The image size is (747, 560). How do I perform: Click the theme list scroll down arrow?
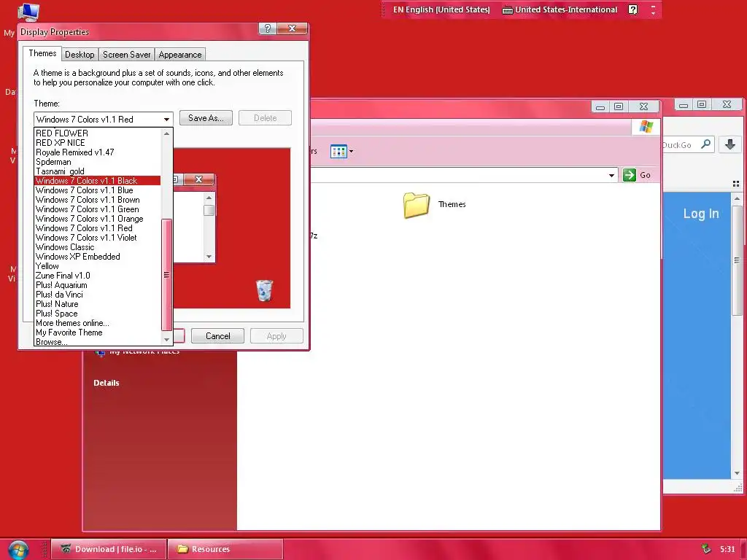pyautogui.click(x=166, y=340)
